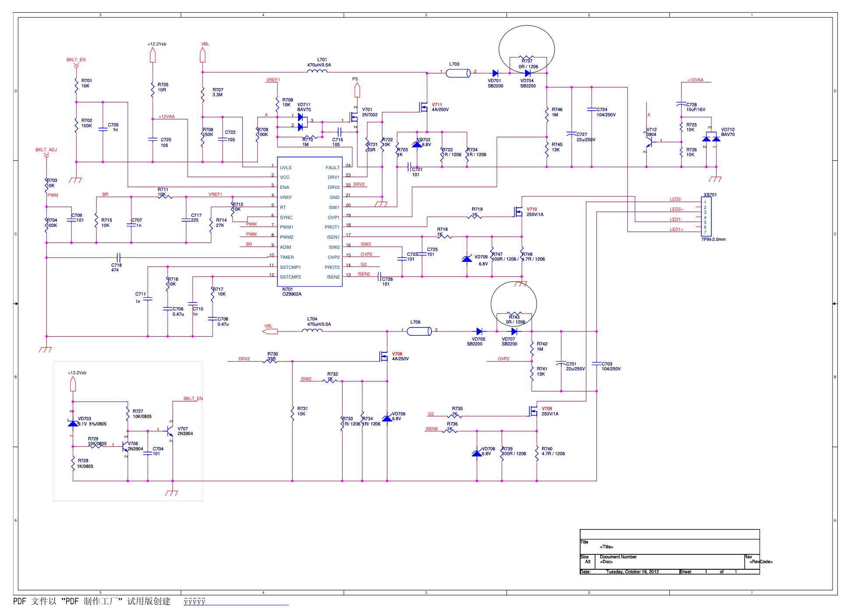868x613 pixels.
Task: Click the V711 4A/250V MOSFET symbol
Action: tap(424, 107)
